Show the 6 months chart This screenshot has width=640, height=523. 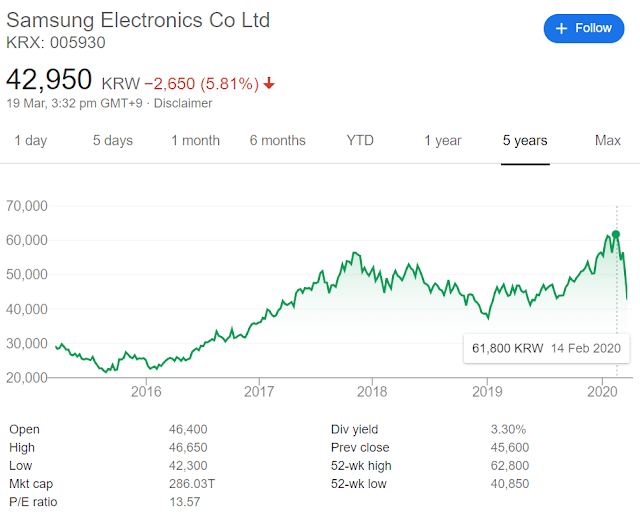pyautogui.click(x=277, y=140)
